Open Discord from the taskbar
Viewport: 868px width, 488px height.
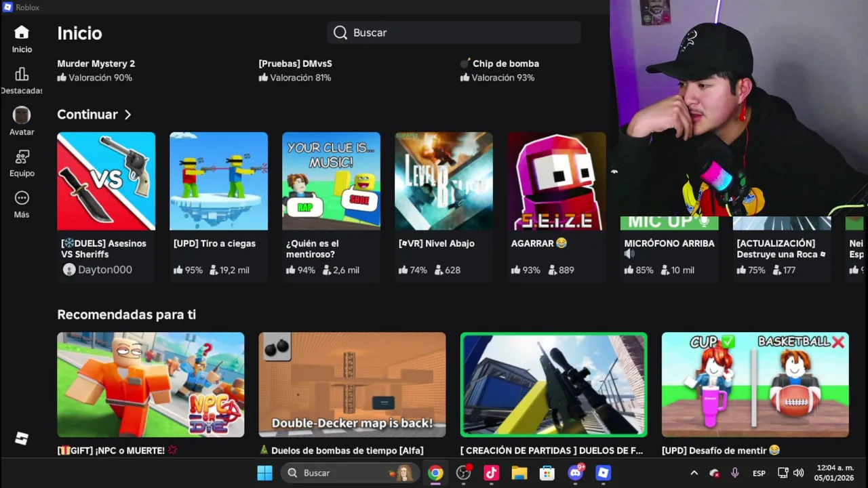[576, 472]
